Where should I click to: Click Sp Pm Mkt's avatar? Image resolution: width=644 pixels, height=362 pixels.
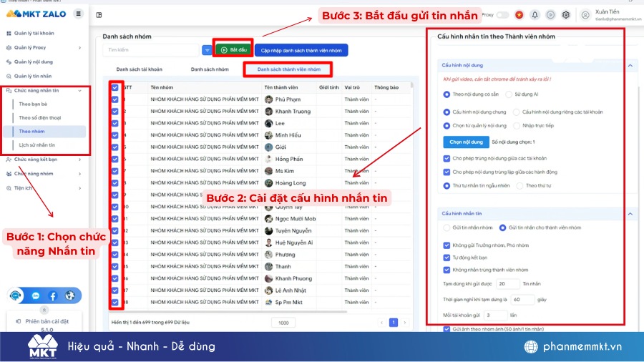pyautogui.click(x=268, y=302)
